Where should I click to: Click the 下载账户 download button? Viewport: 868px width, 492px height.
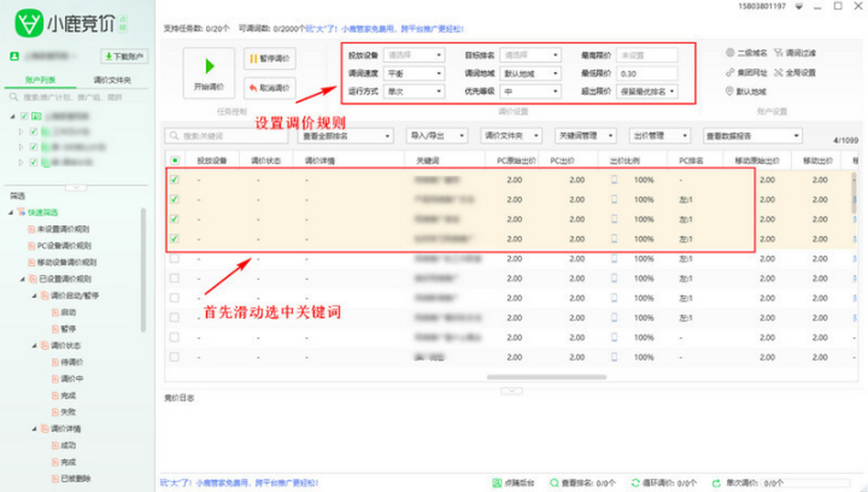point(124,56)
